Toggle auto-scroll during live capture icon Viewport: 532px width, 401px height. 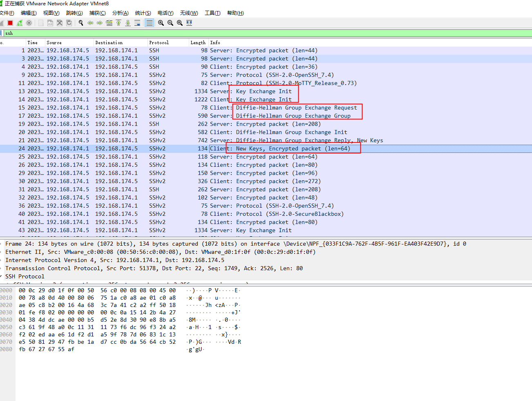137,23
